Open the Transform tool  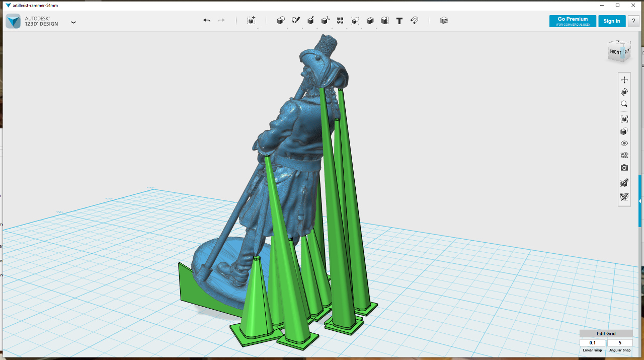coord(252,21)
